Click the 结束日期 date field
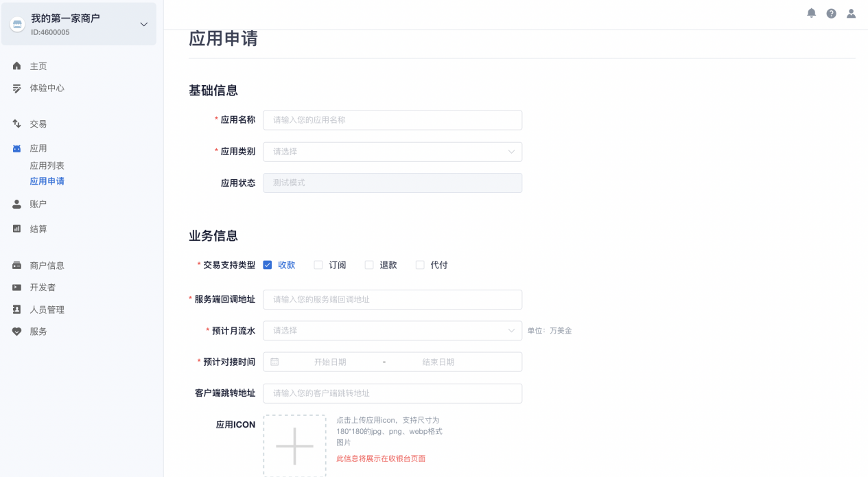The image size is (868, 477). 438,362
